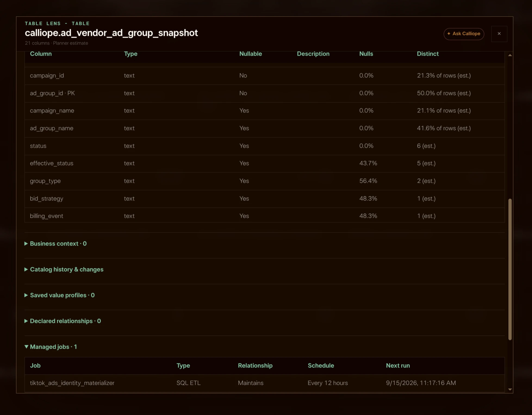Click the scrollbar up arrow

[510, 55]
